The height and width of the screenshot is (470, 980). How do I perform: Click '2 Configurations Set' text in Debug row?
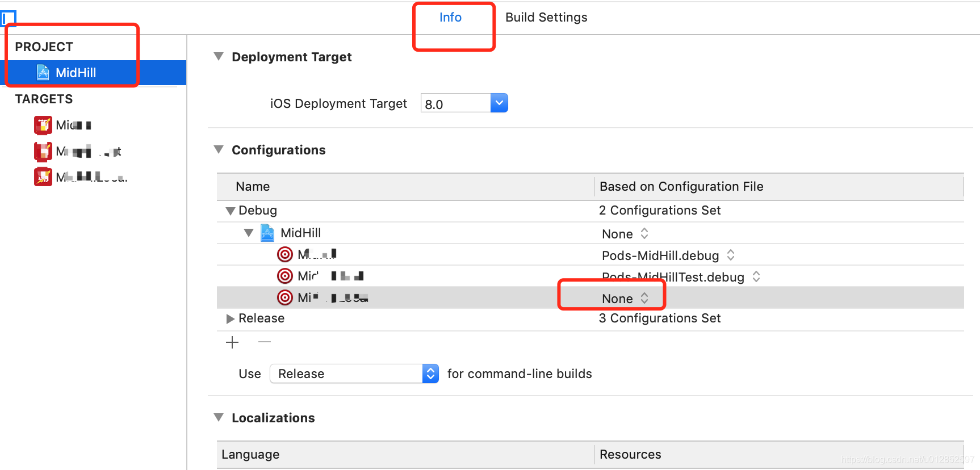[x=660, y=211]
